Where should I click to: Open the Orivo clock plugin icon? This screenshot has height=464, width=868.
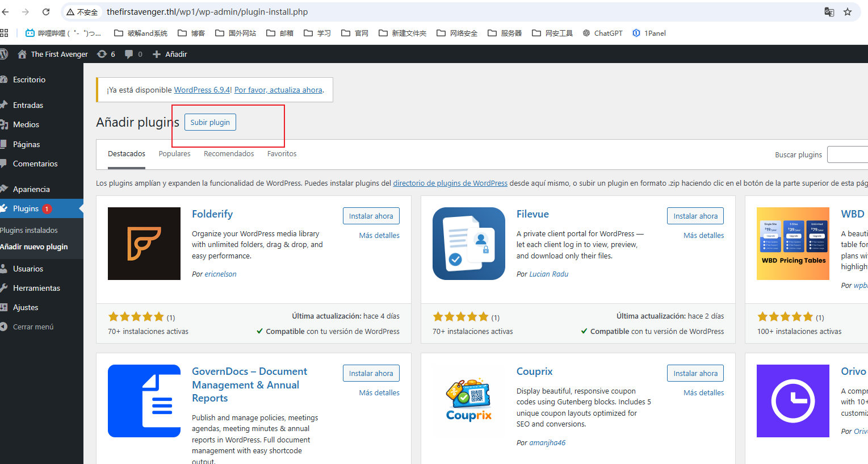coord(793,401)
